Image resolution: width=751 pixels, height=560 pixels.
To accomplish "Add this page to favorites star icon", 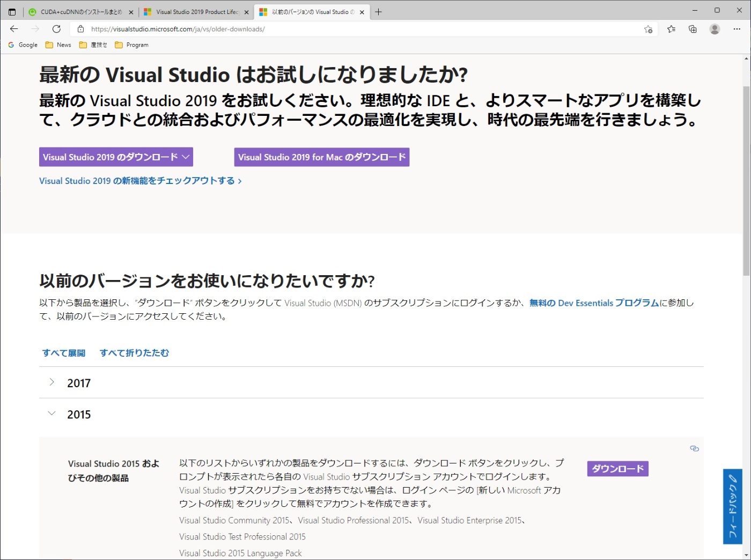I will pyautogui.click(x=648, y=29).
